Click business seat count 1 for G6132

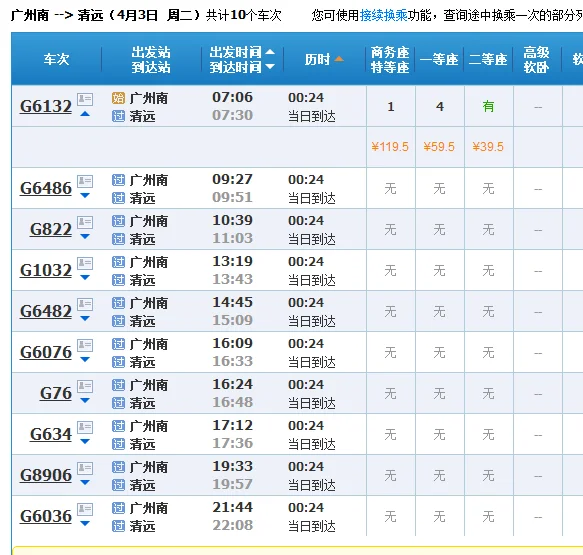390,107
